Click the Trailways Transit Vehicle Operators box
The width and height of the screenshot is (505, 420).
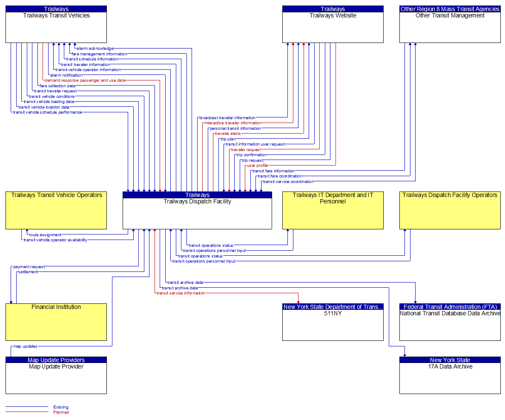[x=56, y=211]
